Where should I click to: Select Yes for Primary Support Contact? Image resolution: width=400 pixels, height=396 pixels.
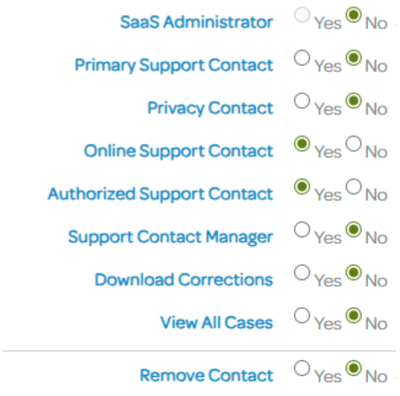(302, 58)
